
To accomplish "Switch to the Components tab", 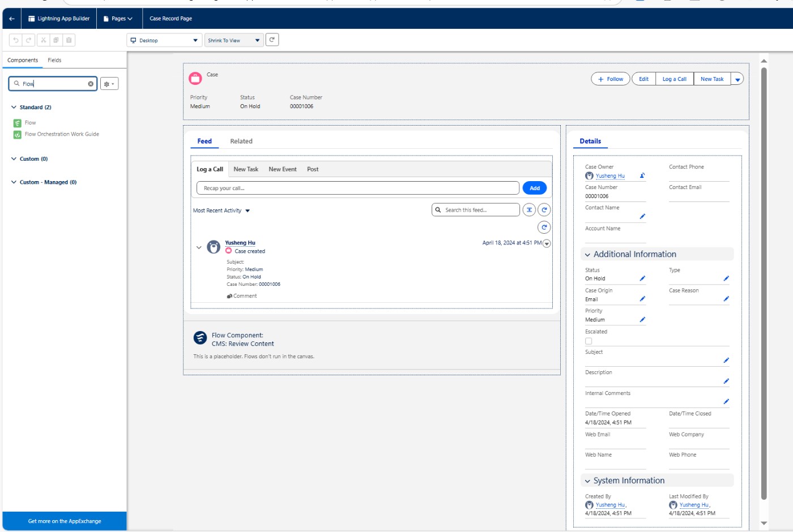I will 23,60.
